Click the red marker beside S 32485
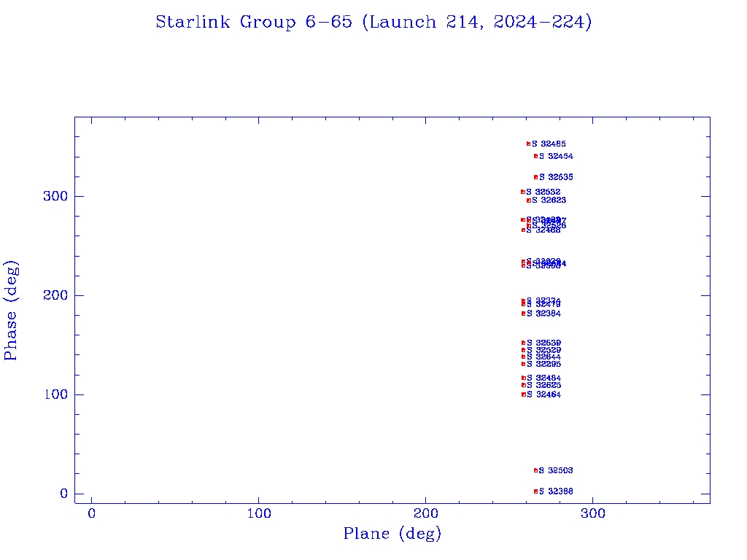747x560 pixels. point(528,144)
